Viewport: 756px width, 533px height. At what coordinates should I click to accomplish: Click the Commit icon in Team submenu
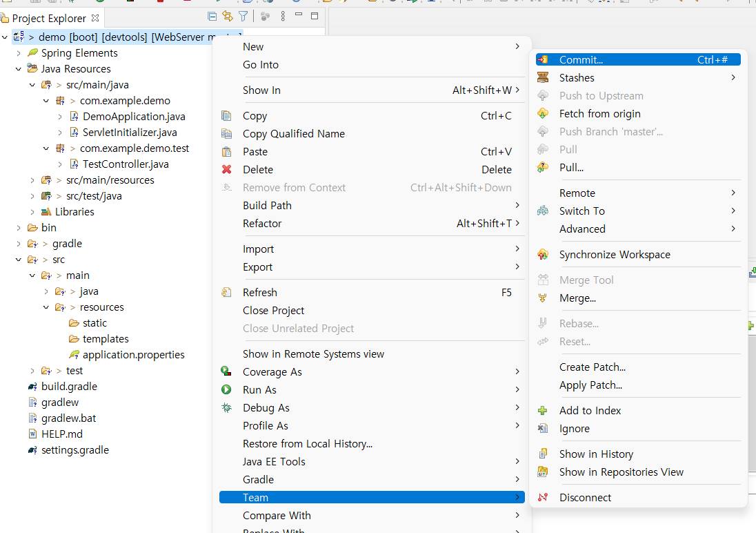543,60
